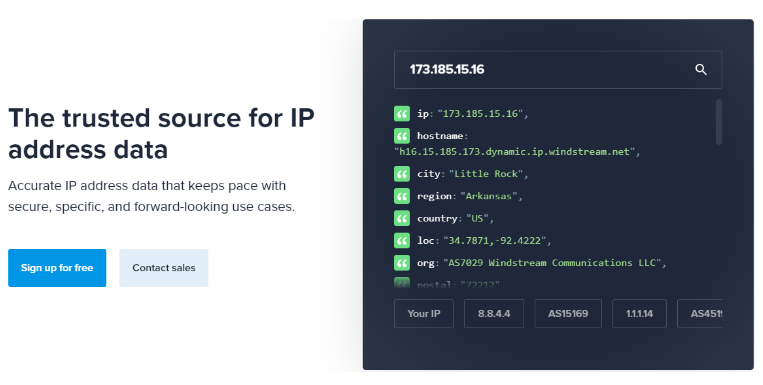Choose the AS15169 example chip
763x385 pixels.
568,313
